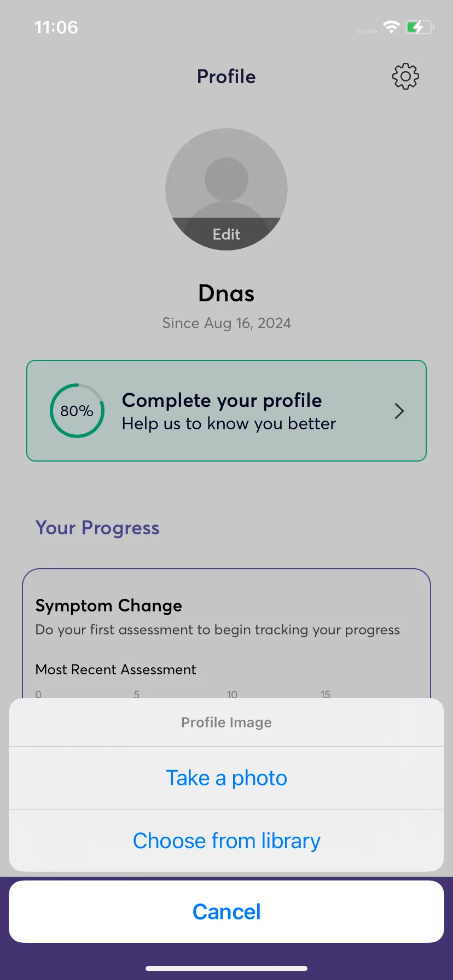Open the Complete your profile chevron
453x980 pixels.
point(399,411)
